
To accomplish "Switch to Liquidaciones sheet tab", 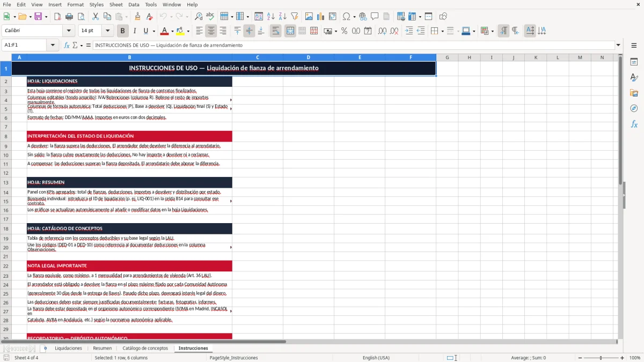I will [x=68, y=348].
